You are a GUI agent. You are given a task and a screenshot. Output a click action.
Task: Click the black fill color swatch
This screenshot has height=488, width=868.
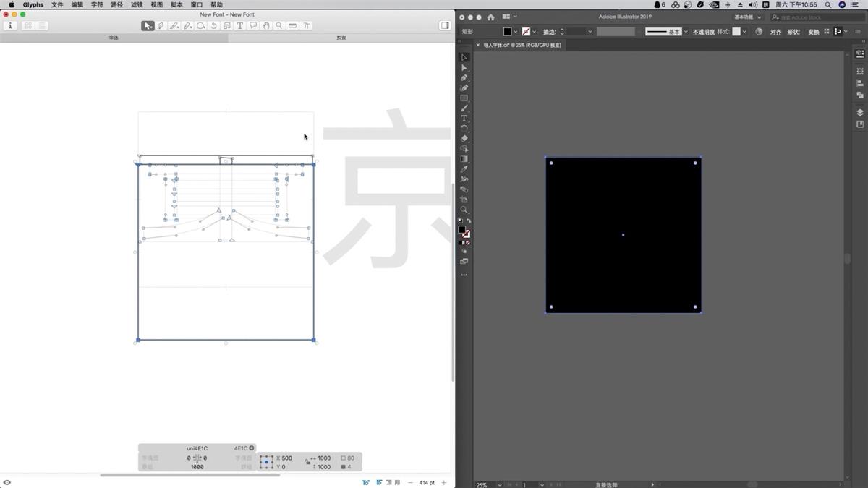(x=507, y=32)
